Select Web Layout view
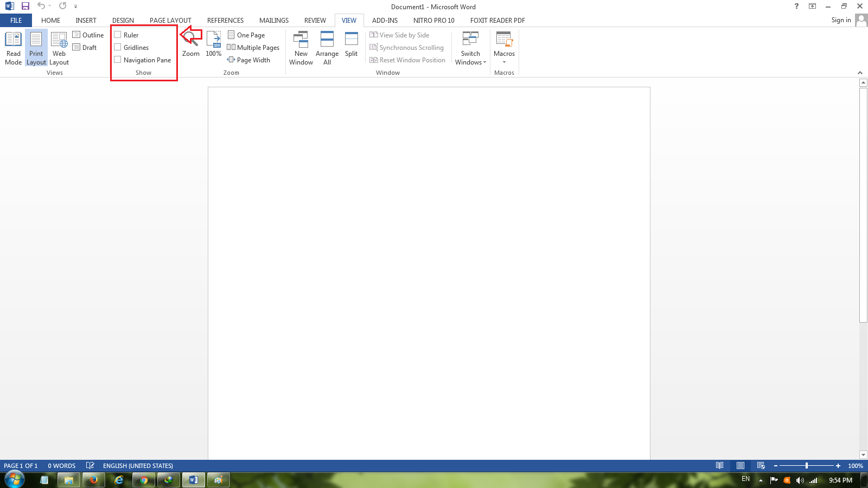 point(59,48)
